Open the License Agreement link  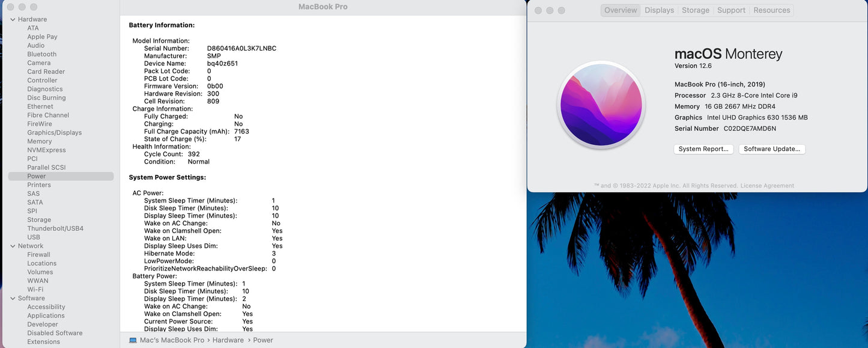767,186
